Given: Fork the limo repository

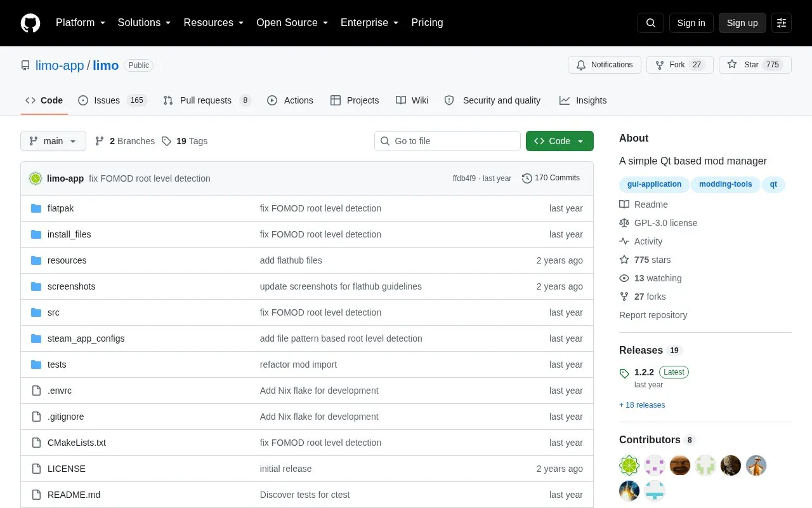Looking at the screenshot, I should point(680,65).
